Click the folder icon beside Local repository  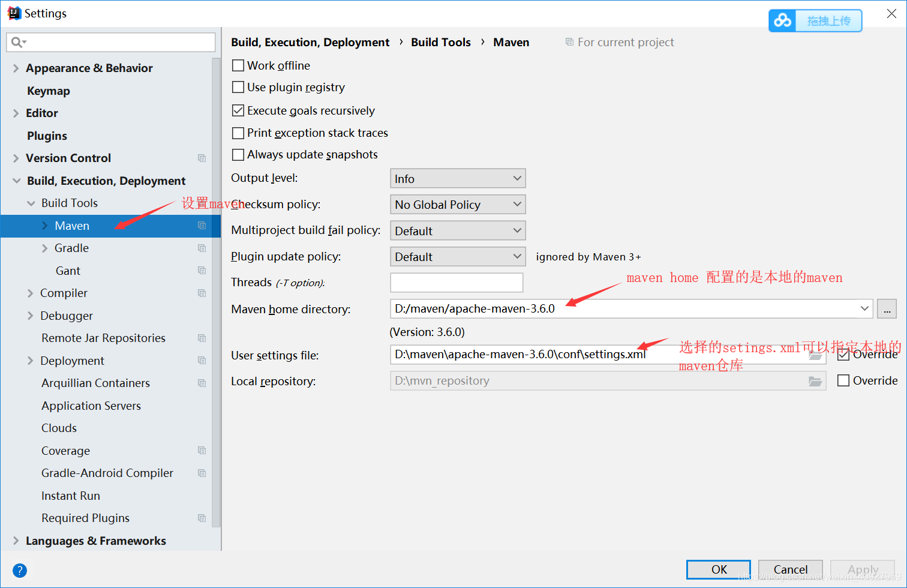(815, 381)
